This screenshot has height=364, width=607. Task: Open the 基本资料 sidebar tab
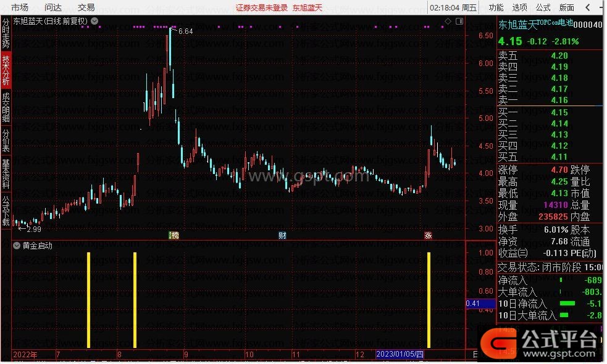coord(6,173)
